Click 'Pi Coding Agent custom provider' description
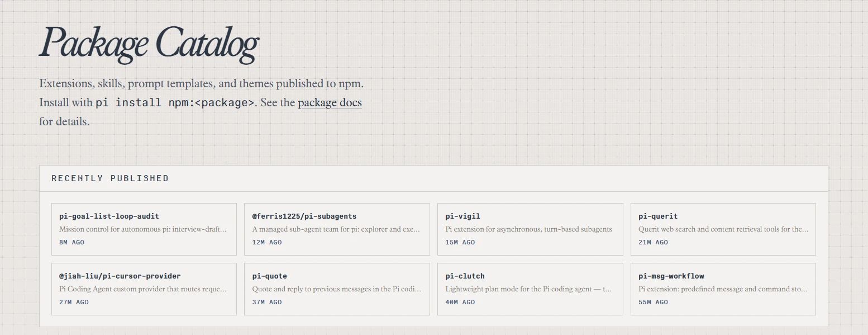Viewport: 868px width, 335px height. click(143, 289)
